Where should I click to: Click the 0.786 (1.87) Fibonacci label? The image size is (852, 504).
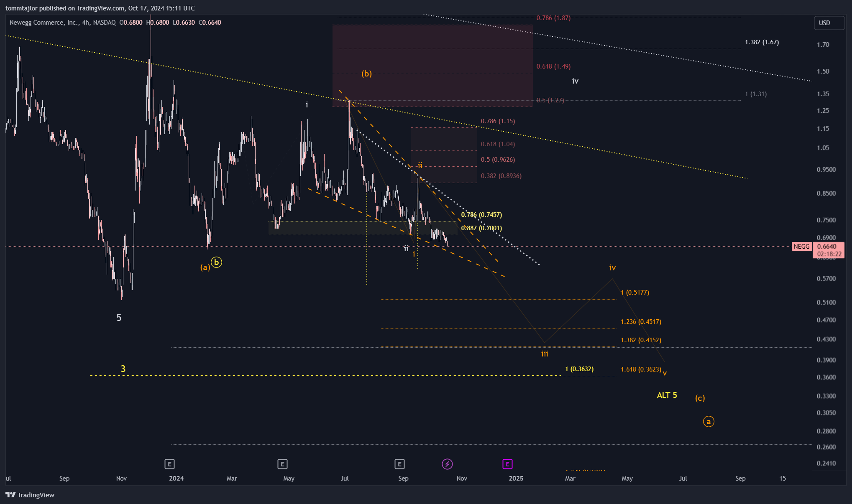pos(554,18)
